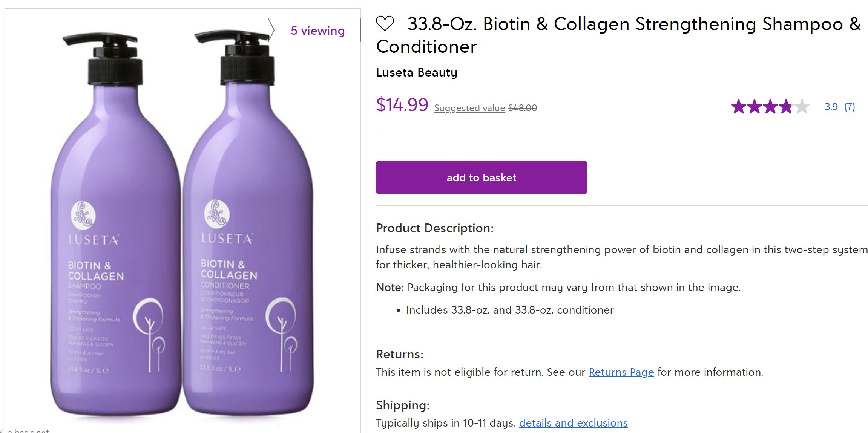Image resolution: width=868 pixels, height=433 pixels.
Task: Open the Returns Page link
Action: 621,372
